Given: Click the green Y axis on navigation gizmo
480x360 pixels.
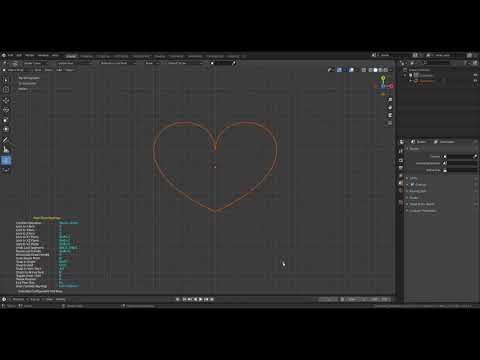Looking at the screenshot, I should click(383, 78).
